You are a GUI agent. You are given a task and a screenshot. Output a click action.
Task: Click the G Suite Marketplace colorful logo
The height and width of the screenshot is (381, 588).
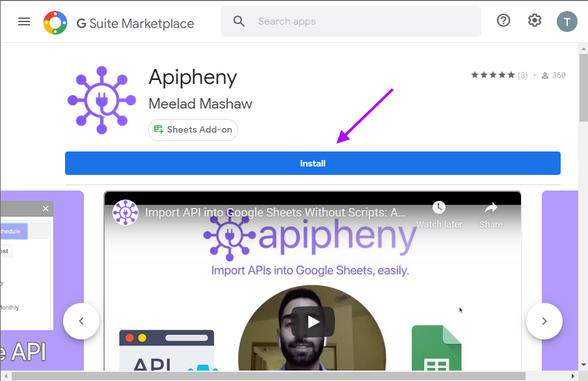click(x=55, y=23)
